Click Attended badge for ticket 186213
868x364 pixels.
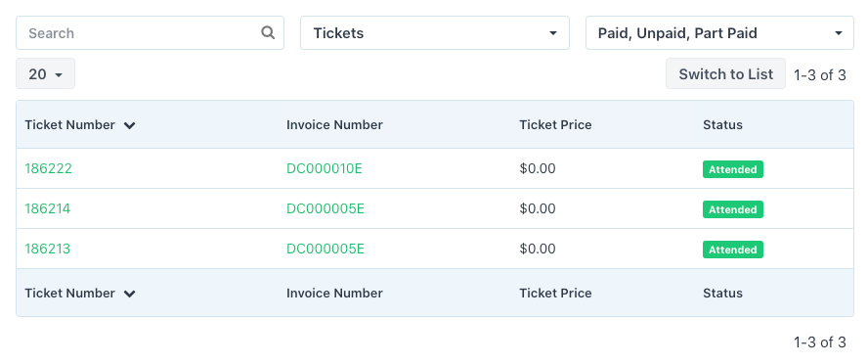click(x=733, y=250)
